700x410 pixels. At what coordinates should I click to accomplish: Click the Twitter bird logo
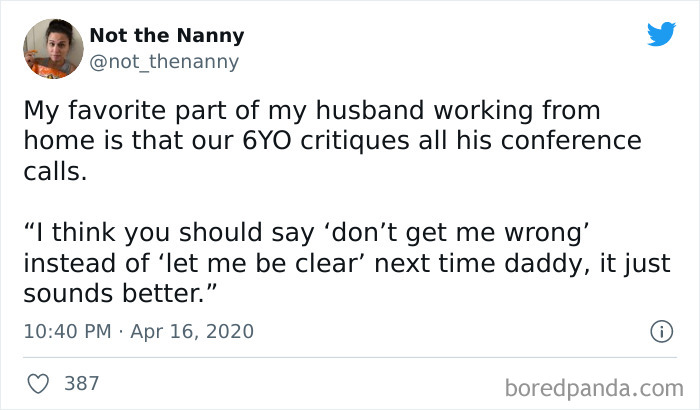[661, 35]
